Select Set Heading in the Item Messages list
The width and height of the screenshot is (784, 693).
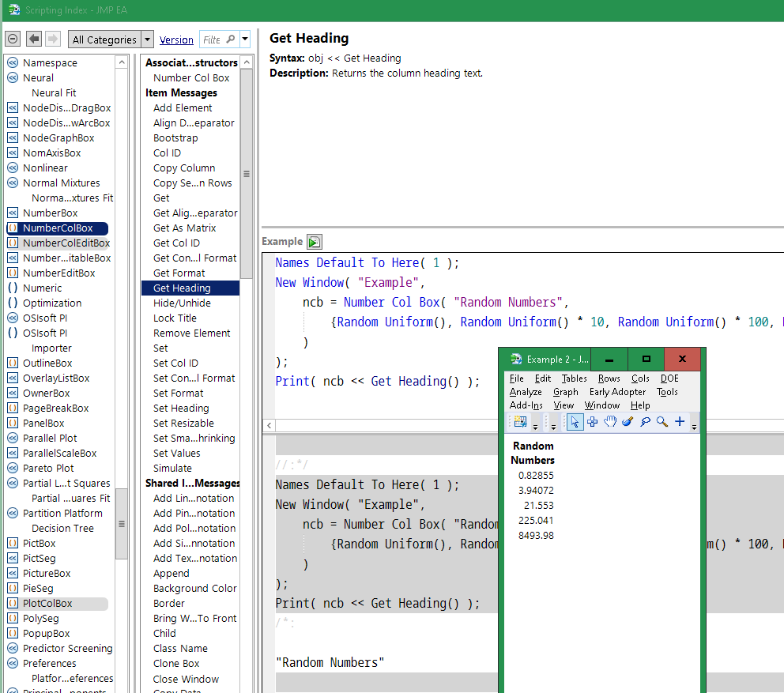181,409
